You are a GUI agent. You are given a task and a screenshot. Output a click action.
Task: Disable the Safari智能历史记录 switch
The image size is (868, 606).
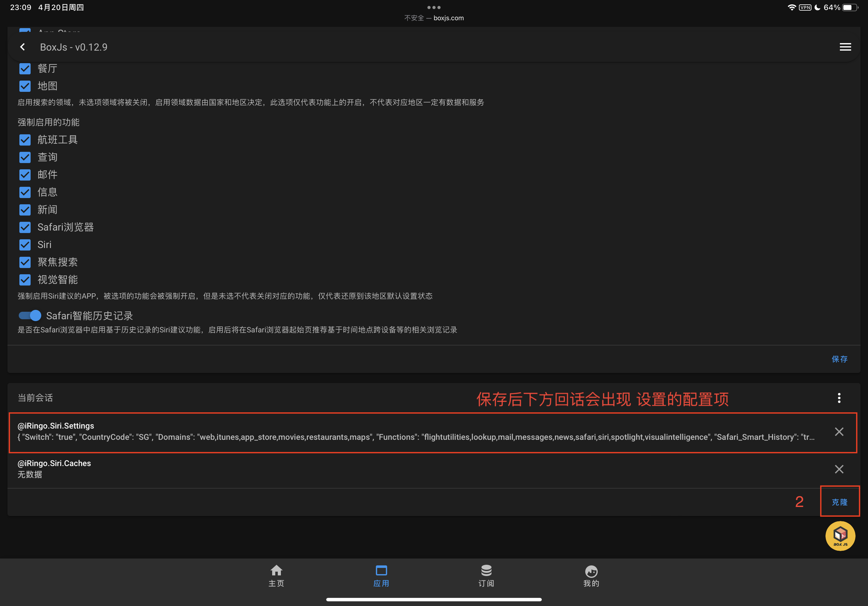30,315
